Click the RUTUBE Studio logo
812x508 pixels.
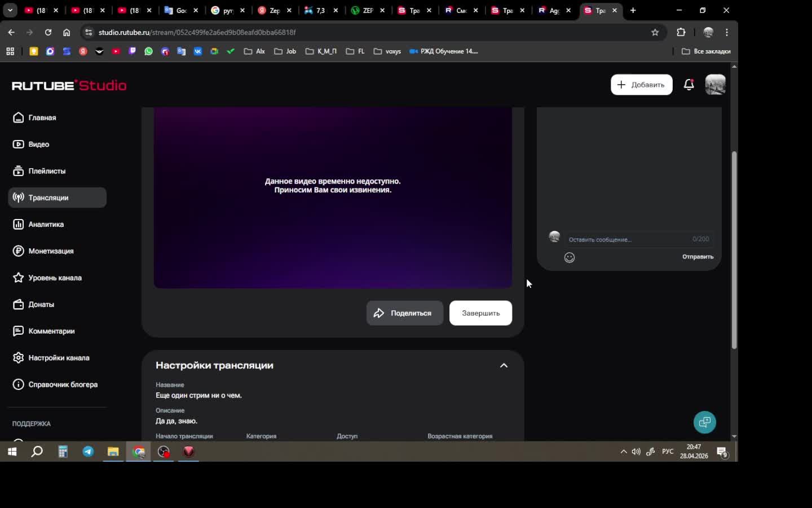click(69, 85)
